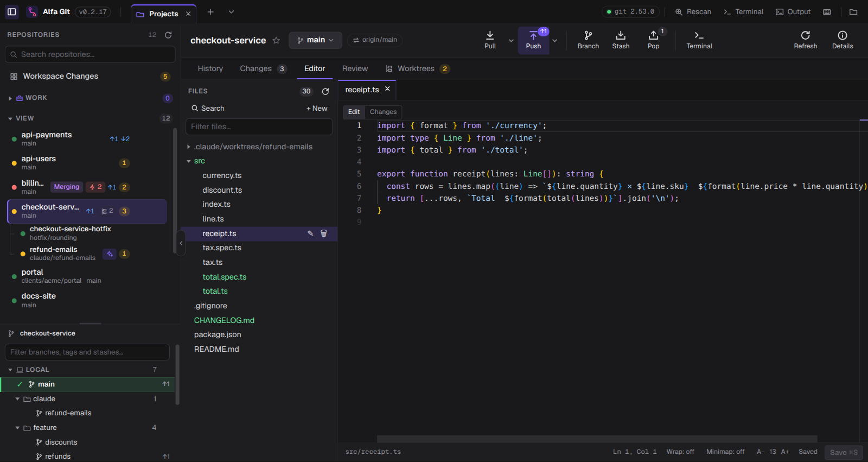Open Terminal from repository toolbar

click(x=699, y=40)
